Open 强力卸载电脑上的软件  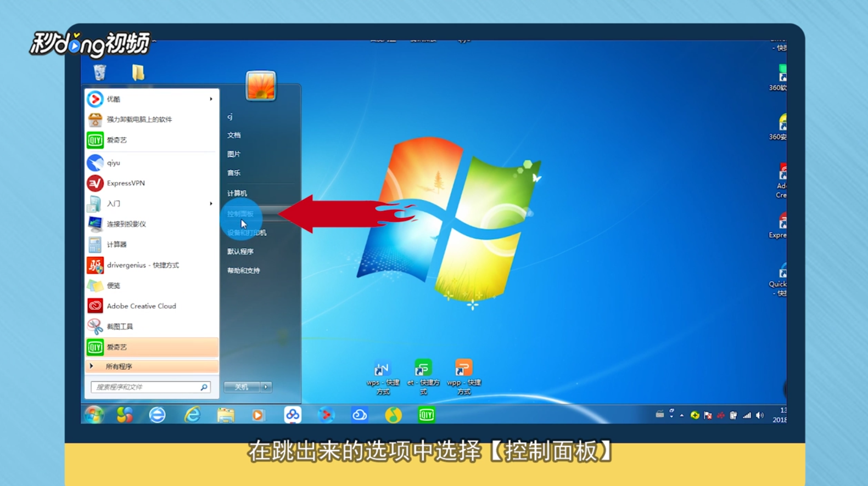[x=152, y=119]
